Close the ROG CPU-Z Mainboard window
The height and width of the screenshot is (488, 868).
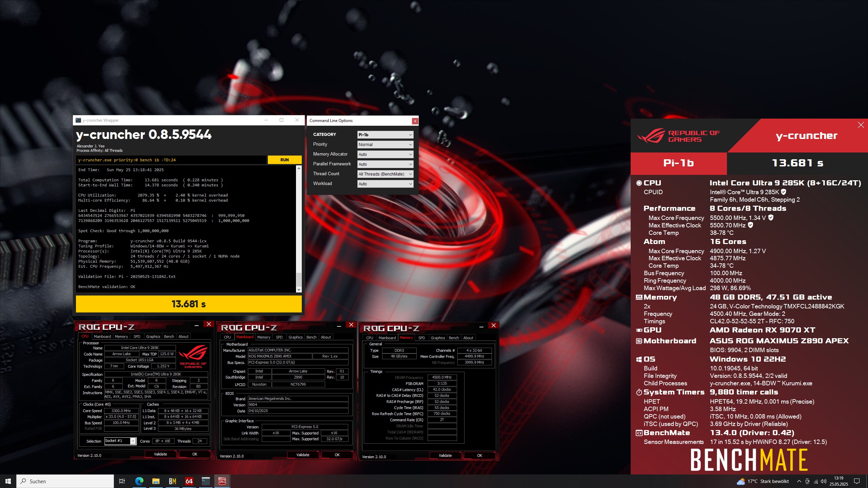[x=351, y=325]
